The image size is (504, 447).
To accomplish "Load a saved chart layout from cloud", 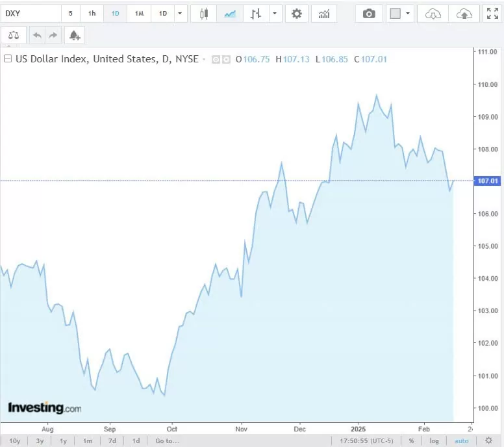I will 433,14.
